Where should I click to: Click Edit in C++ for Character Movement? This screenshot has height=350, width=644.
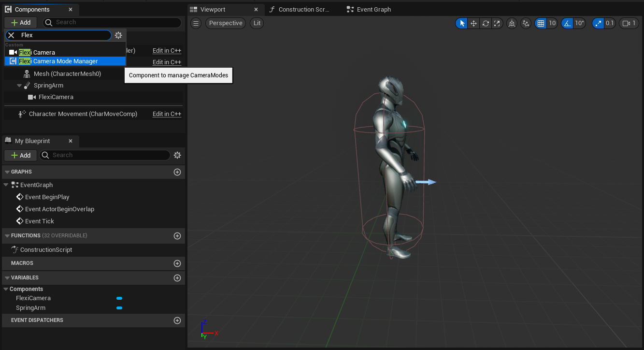click(167, 114)
